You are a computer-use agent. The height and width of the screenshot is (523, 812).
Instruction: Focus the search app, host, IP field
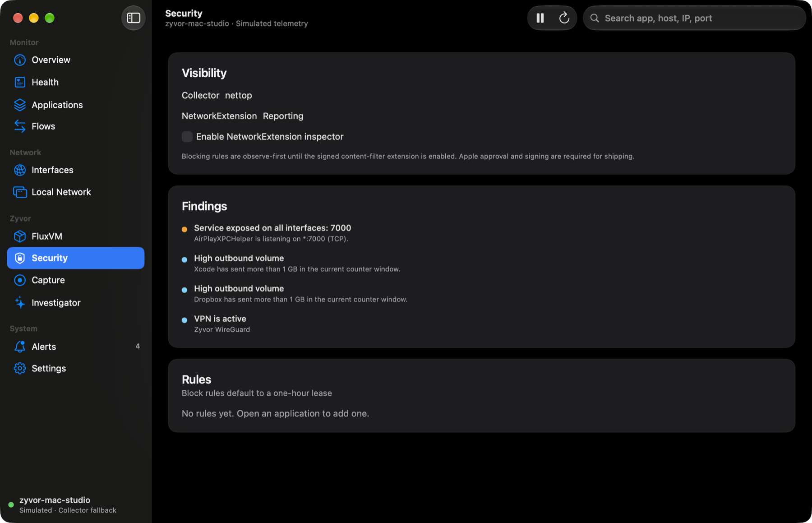tap(694, 18)
